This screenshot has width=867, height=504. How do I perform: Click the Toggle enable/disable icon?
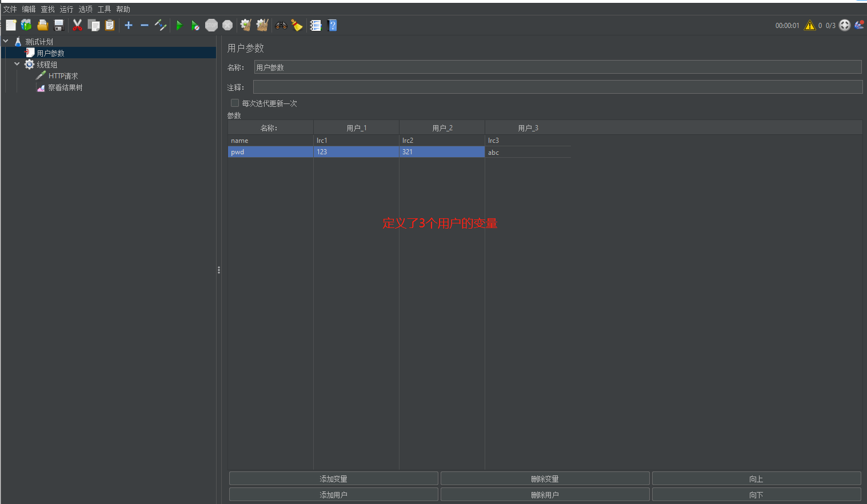point(161,25)
